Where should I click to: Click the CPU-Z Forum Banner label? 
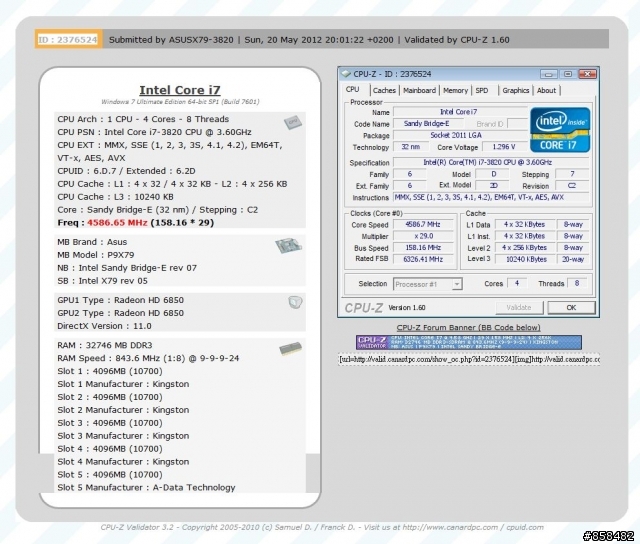point(469,327)
